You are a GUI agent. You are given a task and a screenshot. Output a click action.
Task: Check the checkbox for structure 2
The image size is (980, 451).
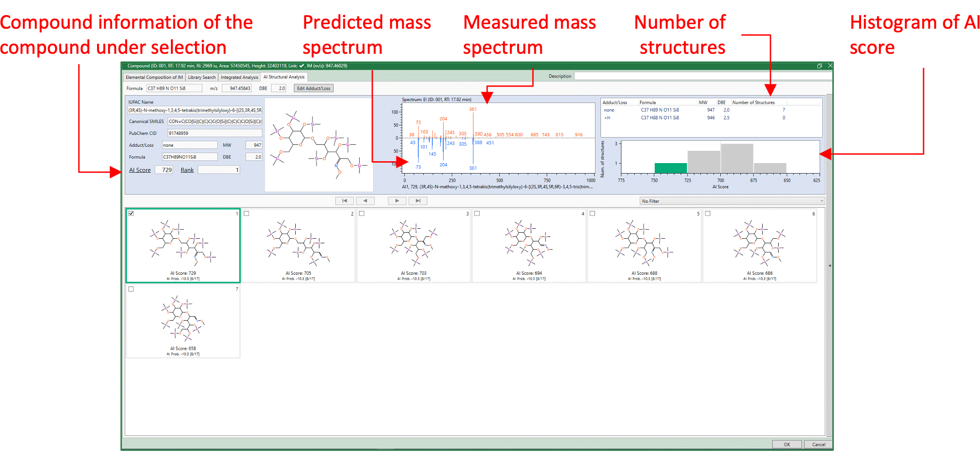tap(246, 213)
